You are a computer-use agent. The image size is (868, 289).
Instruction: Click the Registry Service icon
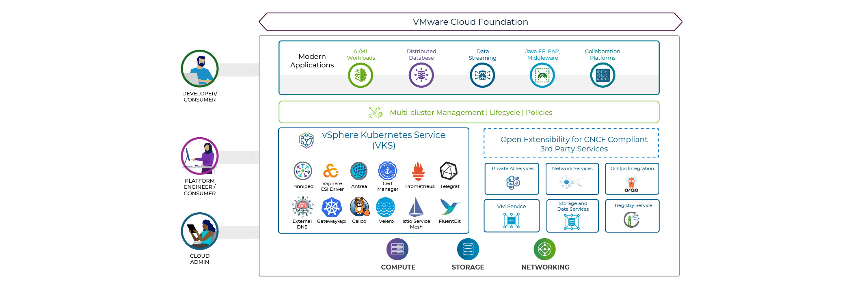click(x=632, y=220)
